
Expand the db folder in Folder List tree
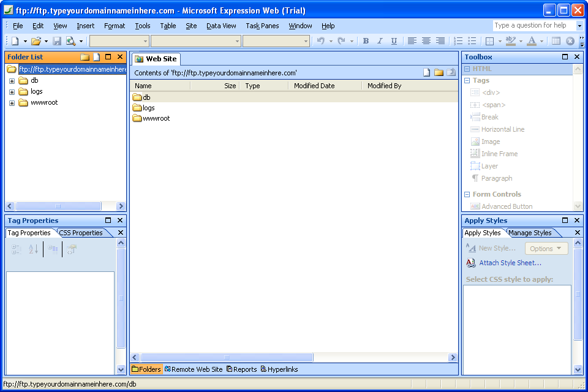pos(12,81)
